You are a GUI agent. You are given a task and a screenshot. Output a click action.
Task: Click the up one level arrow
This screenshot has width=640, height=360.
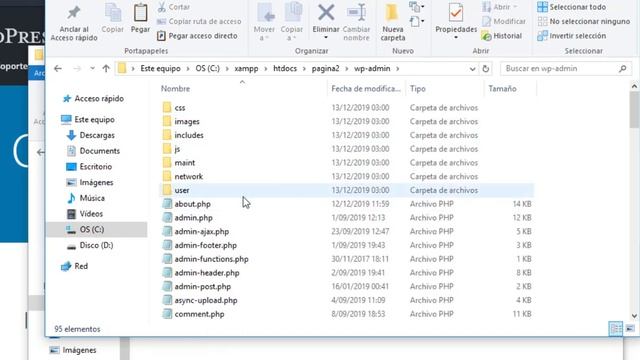tap(106, 69)
